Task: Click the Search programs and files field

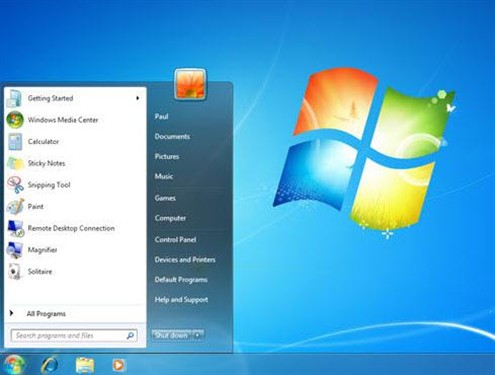Action: [x=74, y=335]
